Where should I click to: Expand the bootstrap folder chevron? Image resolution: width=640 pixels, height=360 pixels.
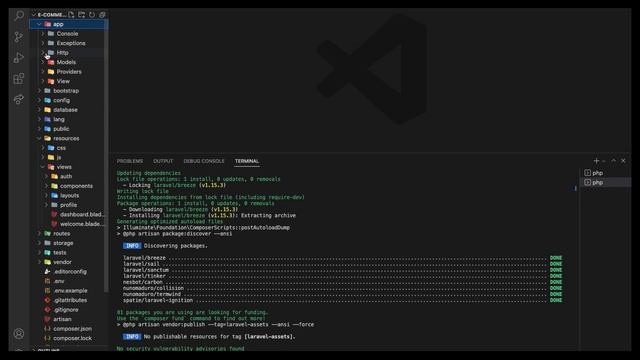point(39,91)
